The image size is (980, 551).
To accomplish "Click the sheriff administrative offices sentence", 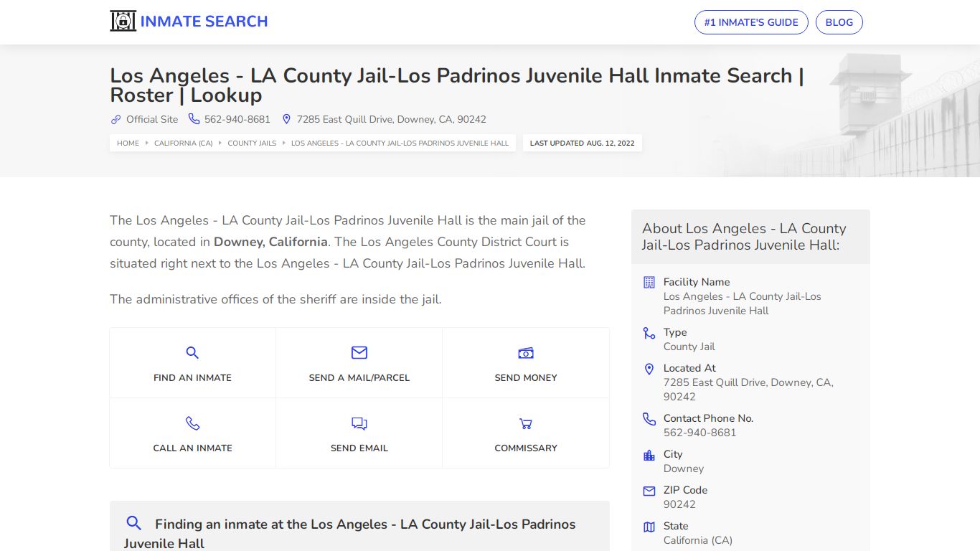I will point(275,299).
